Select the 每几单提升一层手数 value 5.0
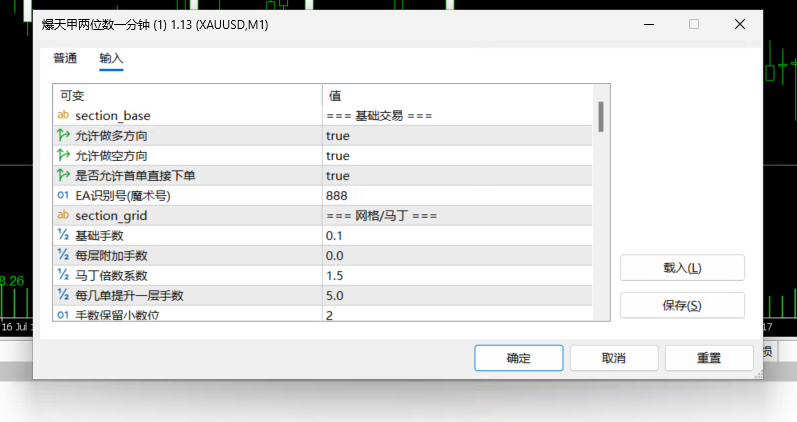 (x=334, y=295)
